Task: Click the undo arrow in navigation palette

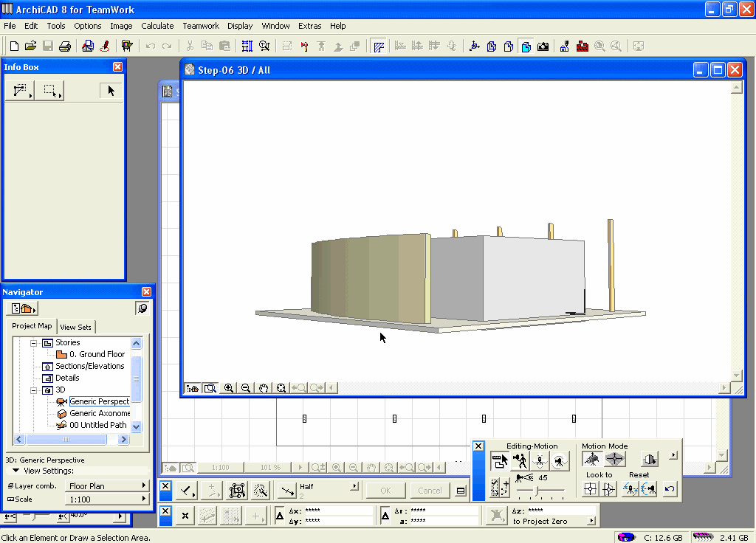Action: [670, 488]
